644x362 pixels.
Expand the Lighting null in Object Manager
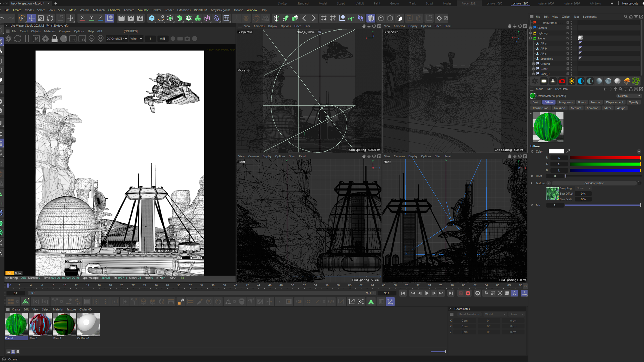pos(531,33)
